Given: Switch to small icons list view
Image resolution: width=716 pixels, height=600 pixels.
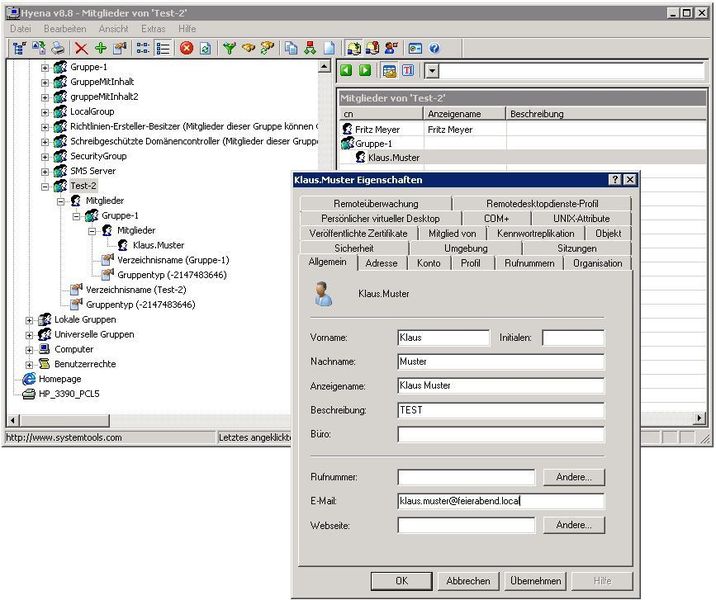Looking at the screenshot, I should pos(143,48).
